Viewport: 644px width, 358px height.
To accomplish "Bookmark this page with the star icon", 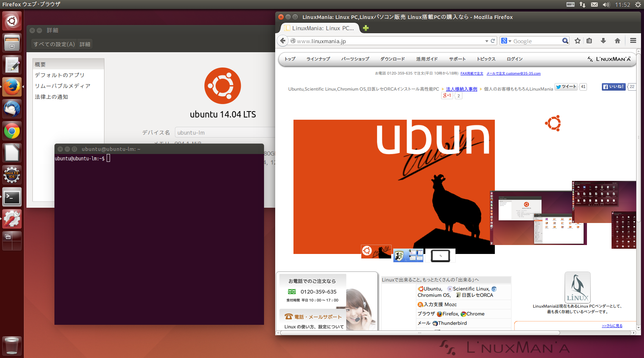I will (x=578, y=41).
